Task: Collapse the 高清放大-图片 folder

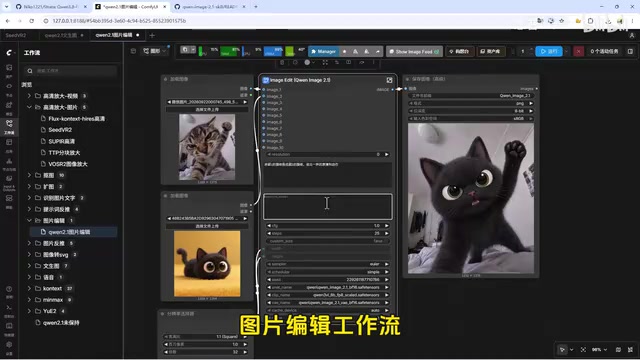Action: click(x=29, y=107)
